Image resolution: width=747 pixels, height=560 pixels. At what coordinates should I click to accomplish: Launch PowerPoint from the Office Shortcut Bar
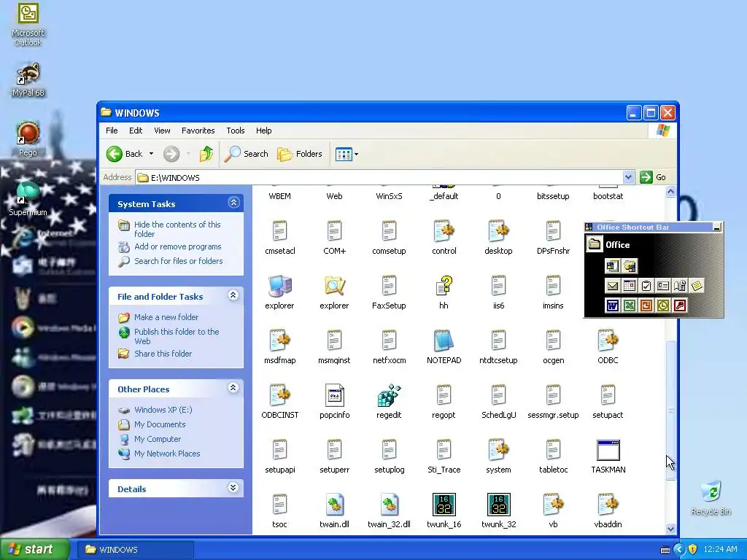646,306
